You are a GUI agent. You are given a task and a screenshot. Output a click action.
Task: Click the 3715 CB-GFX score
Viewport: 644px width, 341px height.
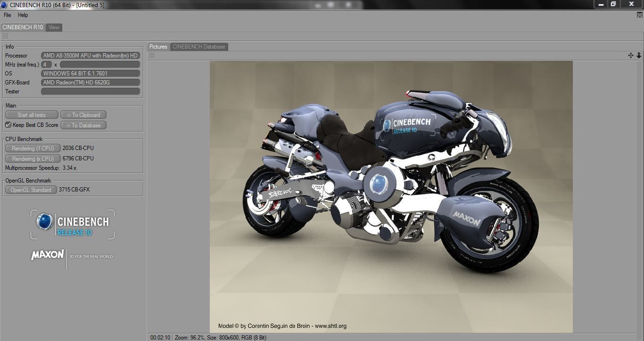pos(74,190)
